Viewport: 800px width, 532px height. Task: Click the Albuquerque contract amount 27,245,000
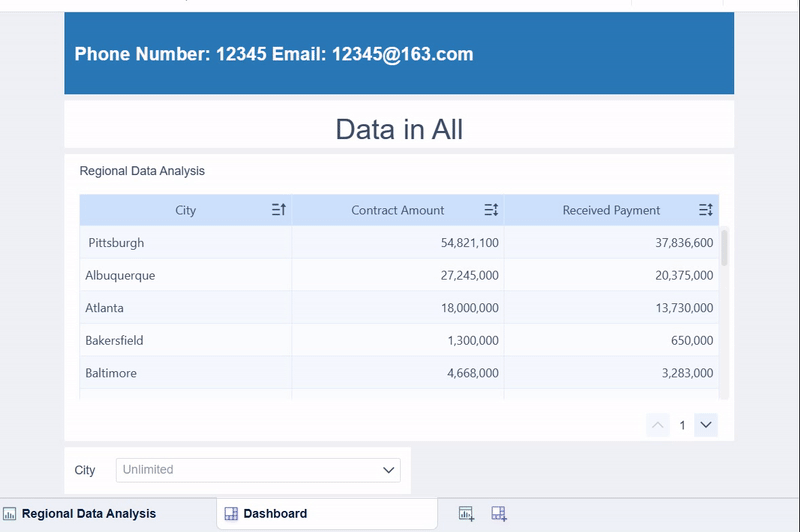469,275
